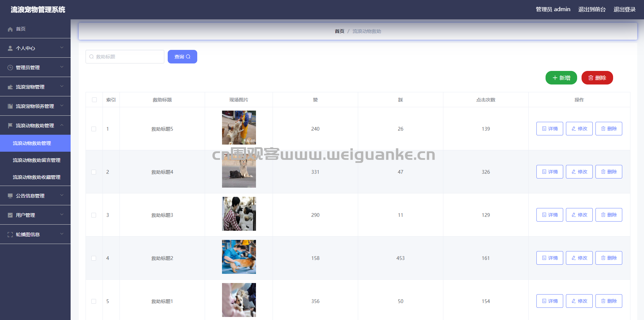Click the chart icon for 用户管理
The image size is (644, 320).
point(10,215)
